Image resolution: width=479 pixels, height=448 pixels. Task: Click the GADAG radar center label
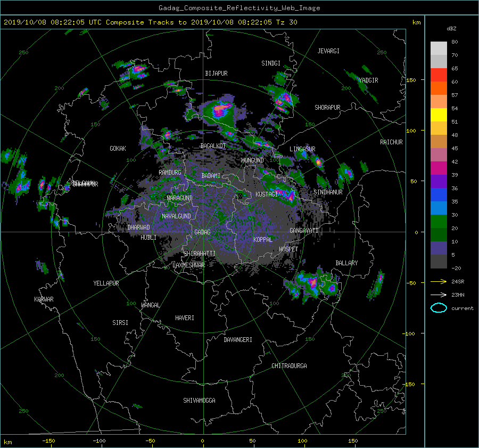click(202, 232)
